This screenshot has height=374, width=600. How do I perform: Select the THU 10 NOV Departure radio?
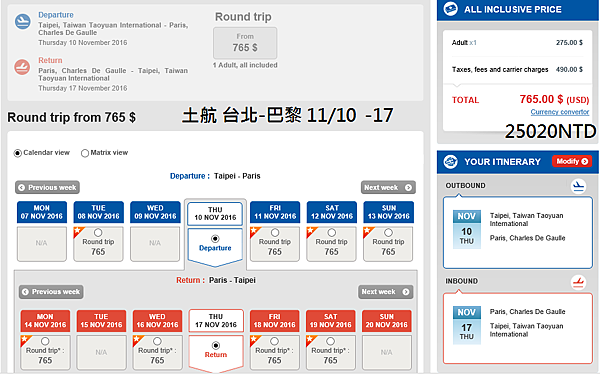click(x=215, y=238)
